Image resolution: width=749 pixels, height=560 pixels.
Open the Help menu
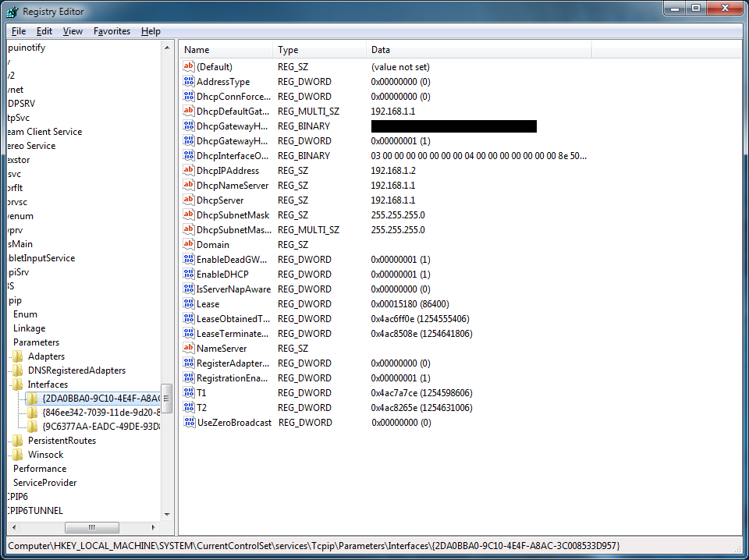coord(151,31)
